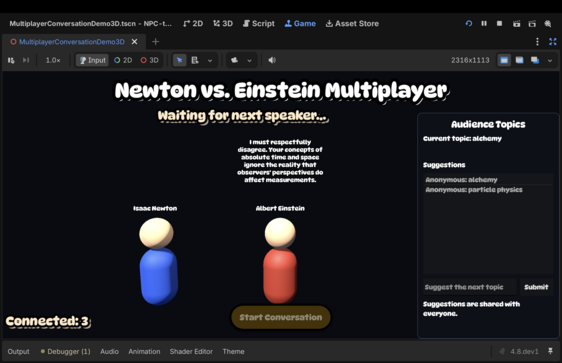Activate the arrow select tool

pyautogui.click(x=180, y=60)
